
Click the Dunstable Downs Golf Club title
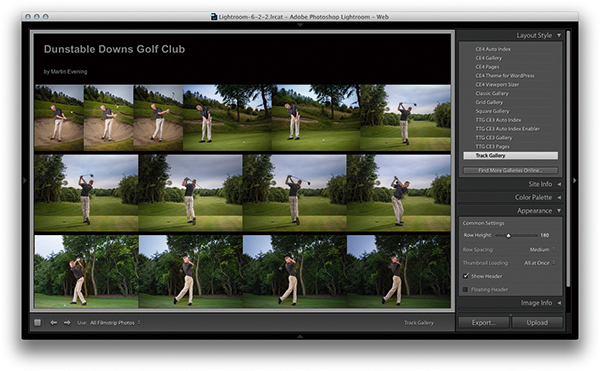click(x=114, y=49)
